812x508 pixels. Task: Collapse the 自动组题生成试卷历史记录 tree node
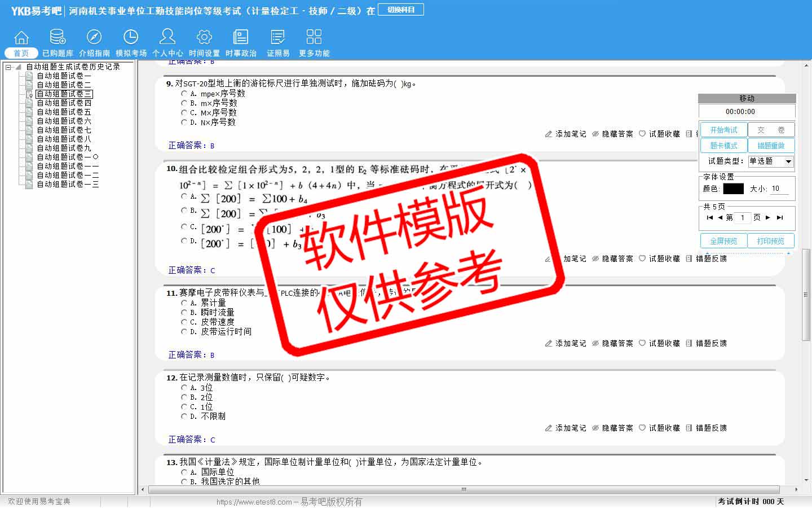[x=8, y=67]
